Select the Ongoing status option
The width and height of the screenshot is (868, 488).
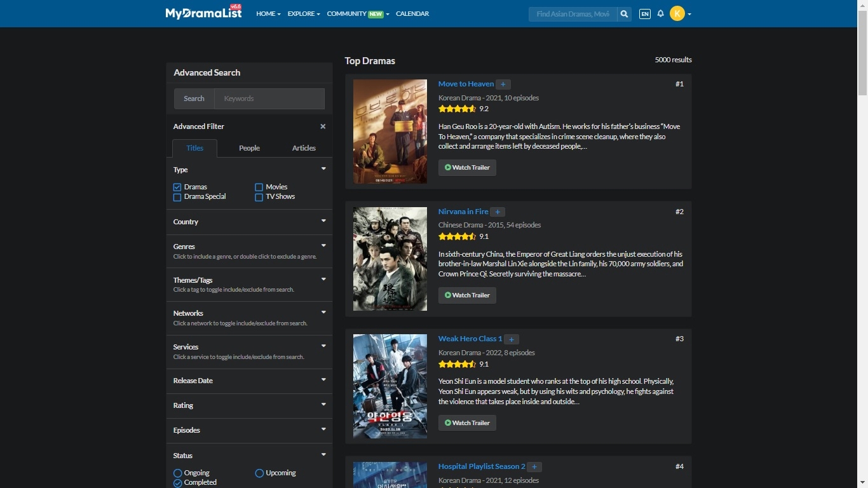point(178,473)
